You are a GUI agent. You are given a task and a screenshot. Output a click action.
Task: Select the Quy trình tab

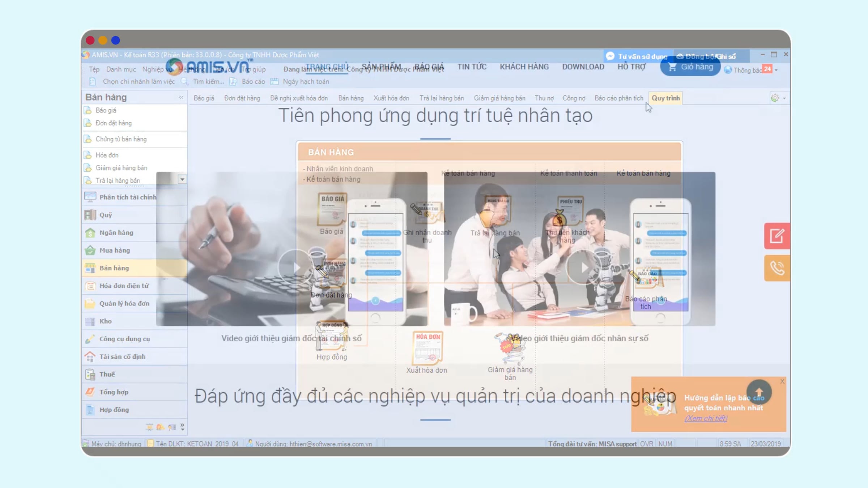665,98
